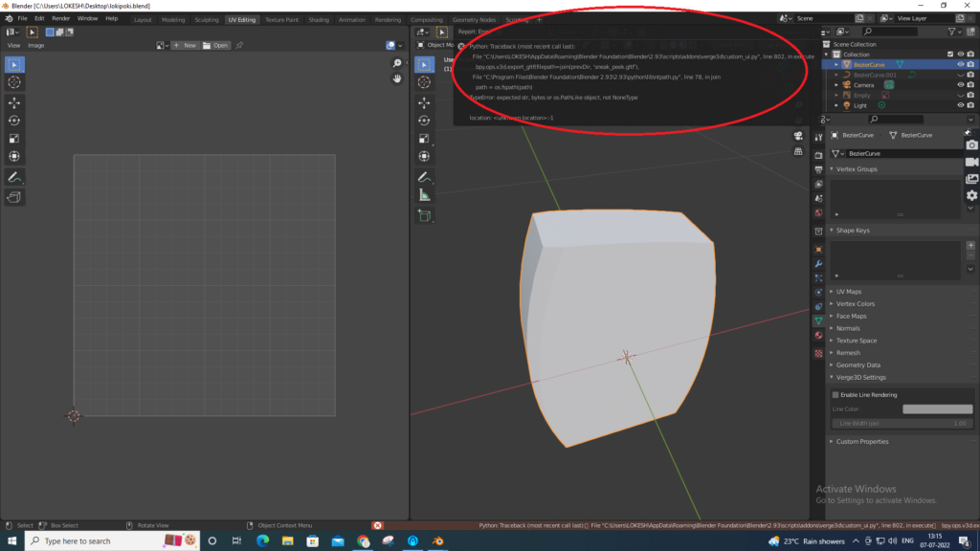Open the Modifier properties wrench tab
This screenshot has height=551, width=980.
tap(818, 263)
